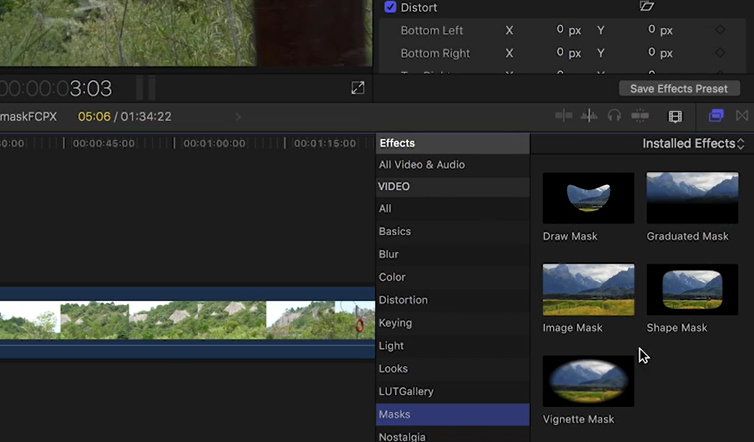The width and height of the screenshot is (754, 442).
Task: Click the solo headphones icon
Action: pos(614,116)
